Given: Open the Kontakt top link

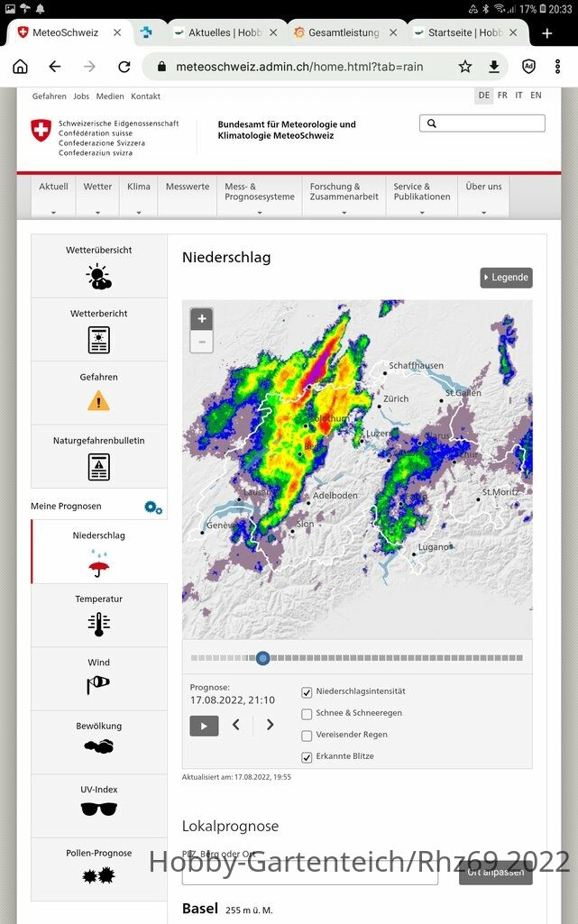Looking at the screenshot, I should pos(145,96).
